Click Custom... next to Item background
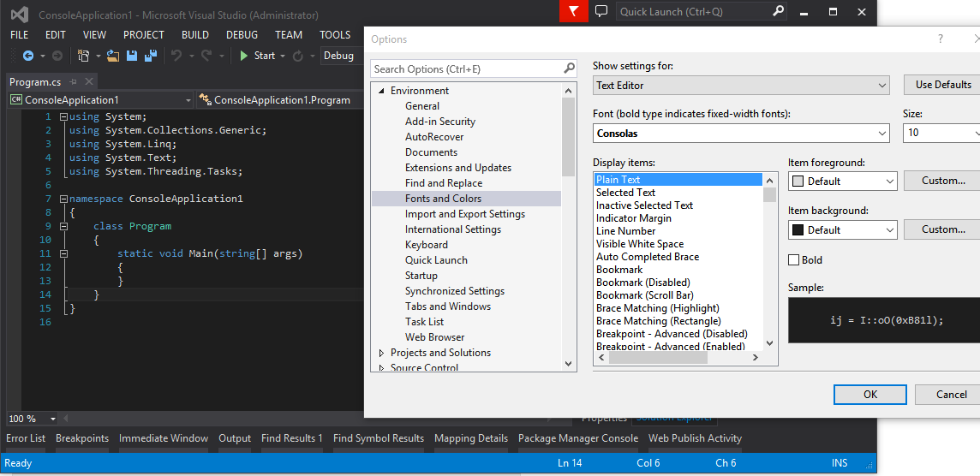Image resolution: width=980 pixels, height=476 pixels. (942, 230)
